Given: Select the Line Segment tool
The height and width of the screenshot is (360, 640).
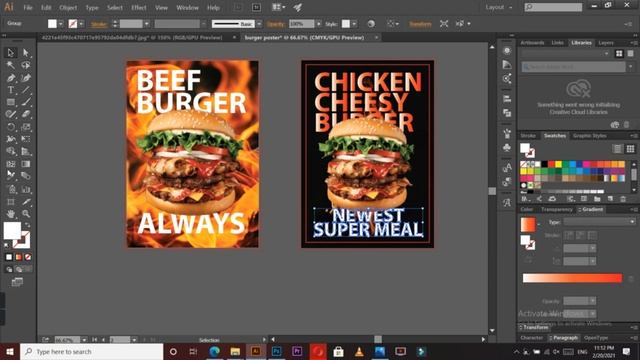Looking at the screenshot, I should tap(26, 90).
